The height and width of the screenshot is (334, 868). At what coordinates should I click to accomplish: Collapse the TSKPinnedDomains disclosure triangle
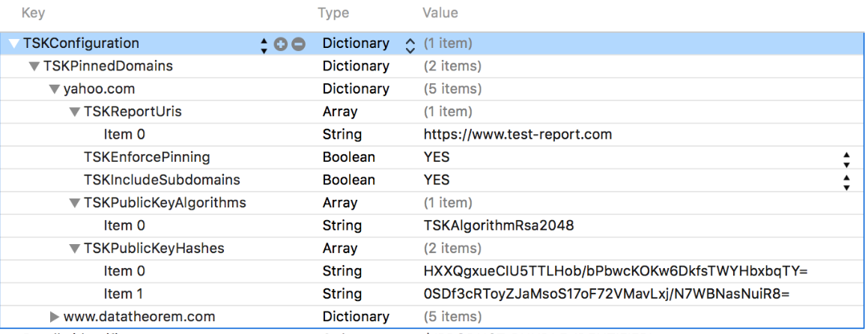tap(34, 67)
